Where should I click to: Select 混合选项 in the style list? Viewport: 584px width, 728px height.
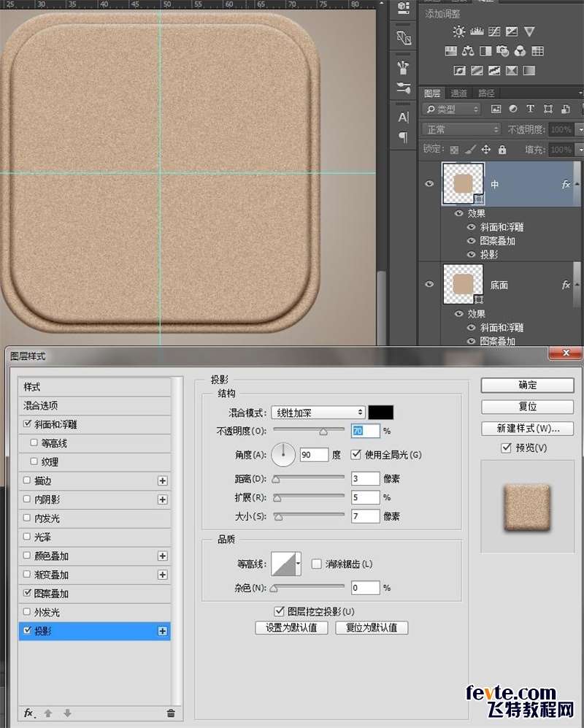(41, 406)
